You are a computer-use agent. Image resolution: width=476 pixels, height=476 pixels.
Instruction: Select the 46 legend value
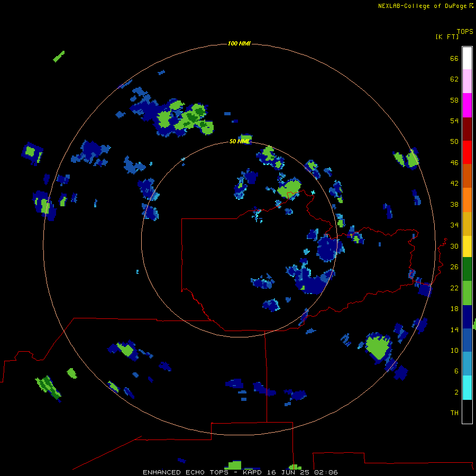click(x=454, y=163)
